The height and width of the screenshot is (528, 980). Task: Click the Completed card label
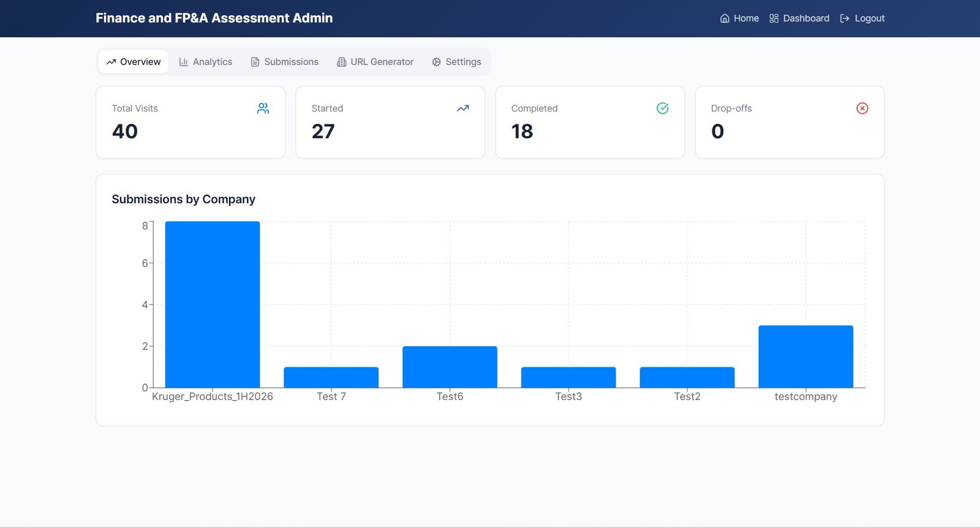[x=534, y=108]
